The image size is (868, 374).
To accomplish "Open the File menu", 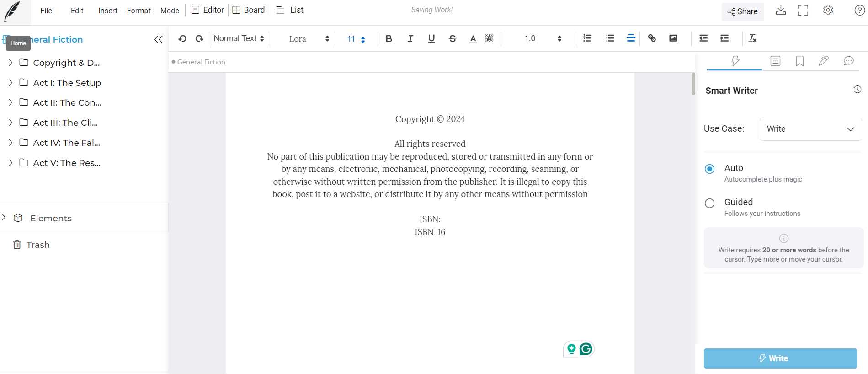I will (x=46, y=11).
